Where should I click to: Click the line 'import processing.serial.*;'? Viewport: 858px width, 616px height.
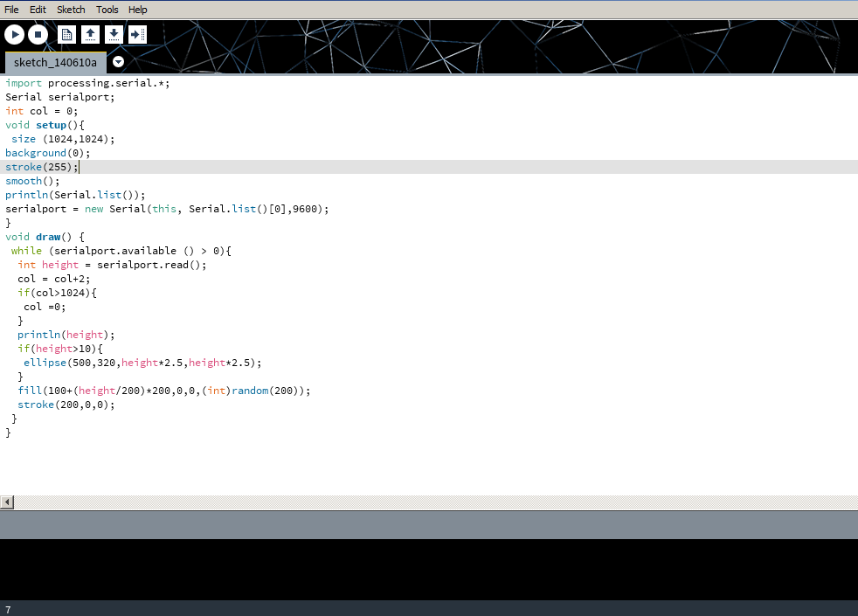(x=87, y=83)
